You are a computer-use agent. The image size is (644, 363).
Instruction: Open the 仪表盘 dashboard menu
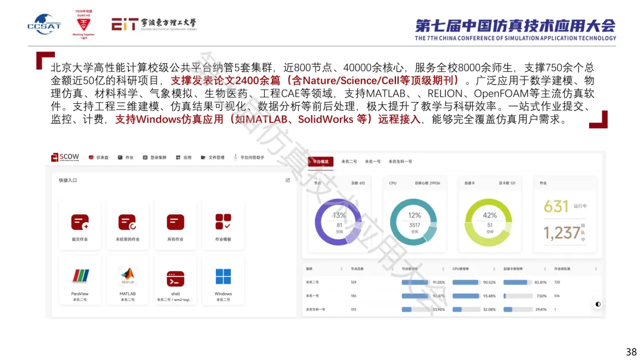click(x=98, y=158)
